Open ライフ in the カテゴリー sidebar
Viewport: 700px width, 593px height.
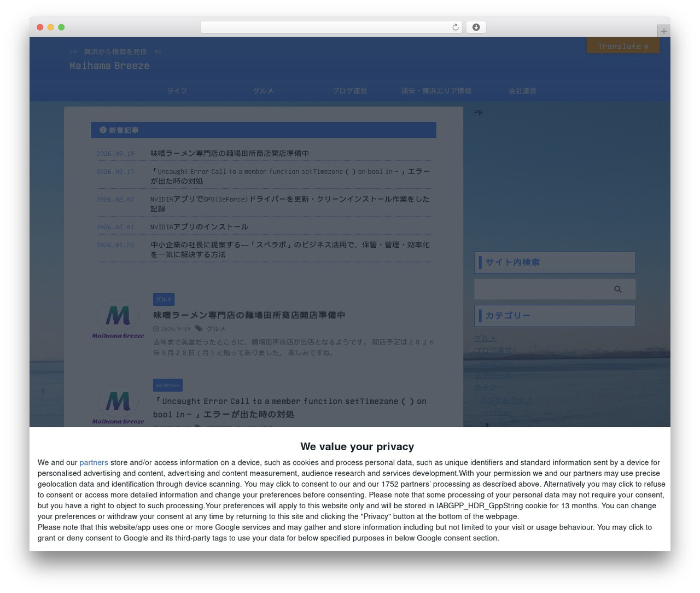tap(485, 387)
